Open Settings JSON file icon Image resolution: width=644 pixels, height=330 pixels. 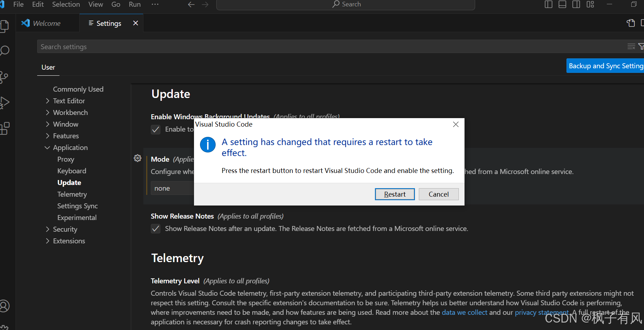pyautogui.click(x=631, y=23)
